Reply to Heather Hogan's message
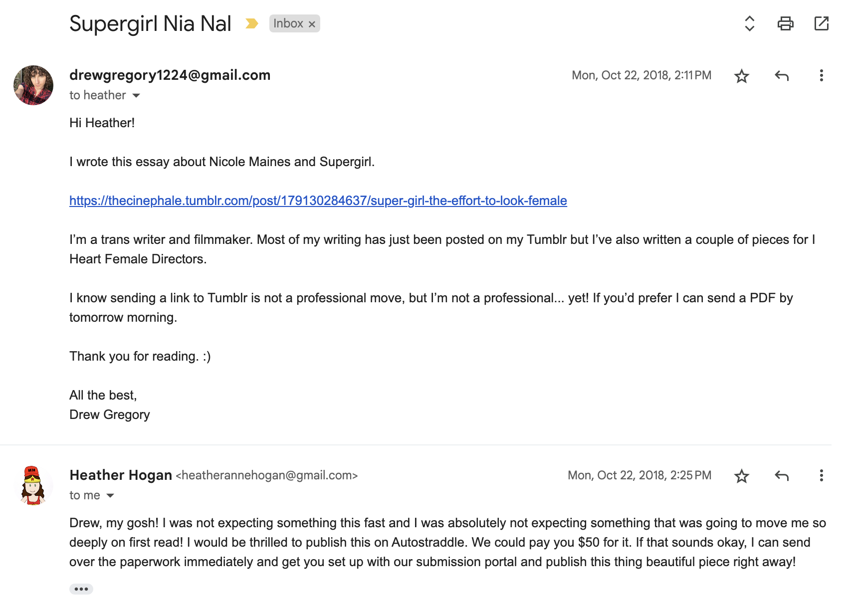Image resolution: width=844 pixels, height=616 pixels. [782, 476]
